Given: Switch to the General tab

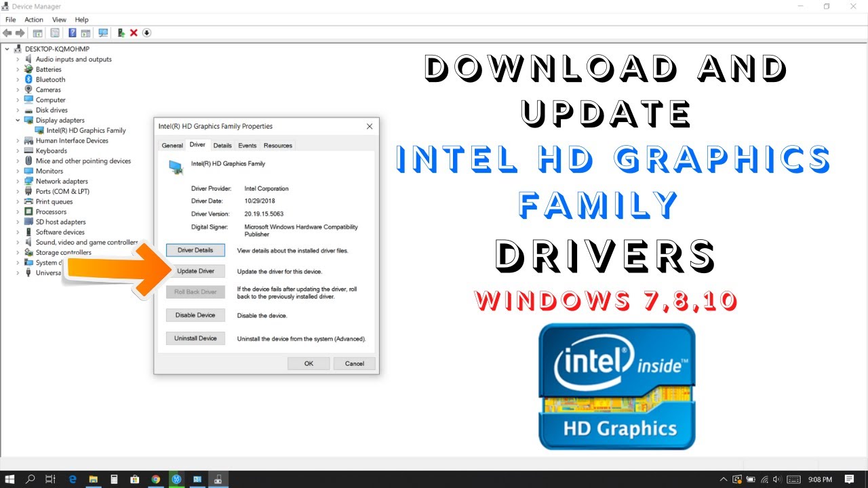Looking at the screenshot, I should 172,145.
